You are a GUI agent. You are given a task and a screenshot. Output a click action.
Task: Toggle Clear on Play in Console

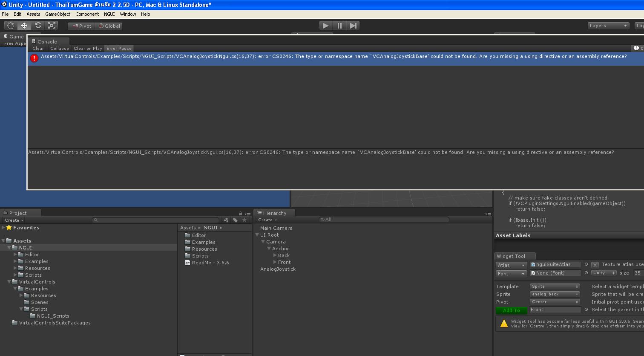(x=88, y=49)
